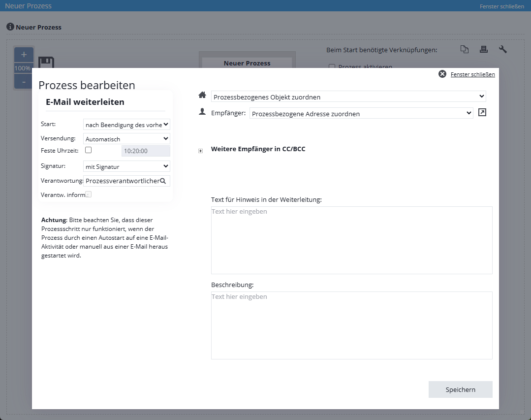Enable the Feste Uhrzeit checkbox
The width and height of the screenshot is (531, 420).
(x=89, y=150)
